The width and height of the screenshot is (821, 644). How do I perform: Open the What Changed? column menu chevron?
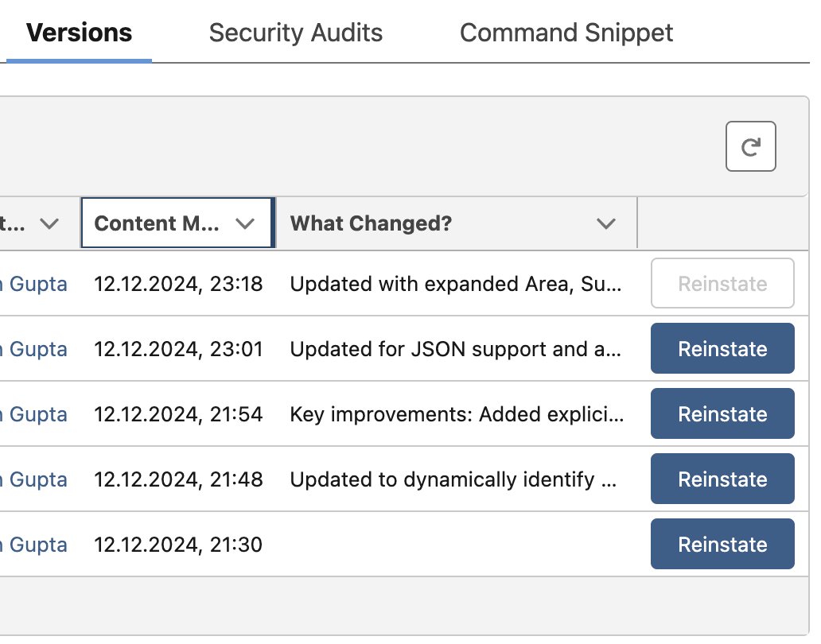(606, 223)
